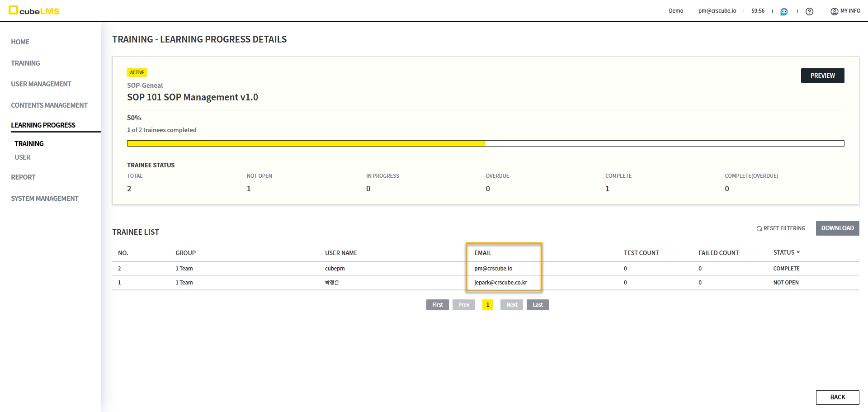This screenshot has height=412, width=868.
Task: Click the cubeLMS logo
Action: (x=34, y=11)
